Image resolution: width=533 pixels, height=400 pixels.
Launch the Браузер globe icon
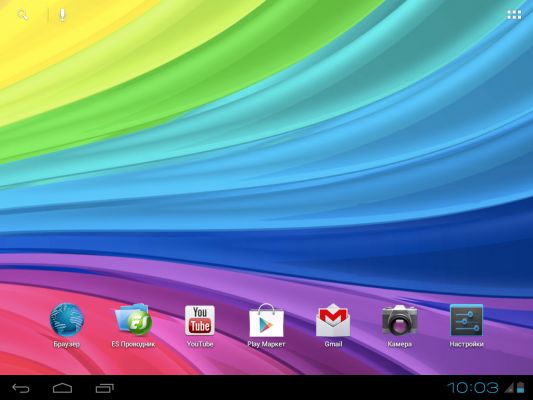point(67,320)
